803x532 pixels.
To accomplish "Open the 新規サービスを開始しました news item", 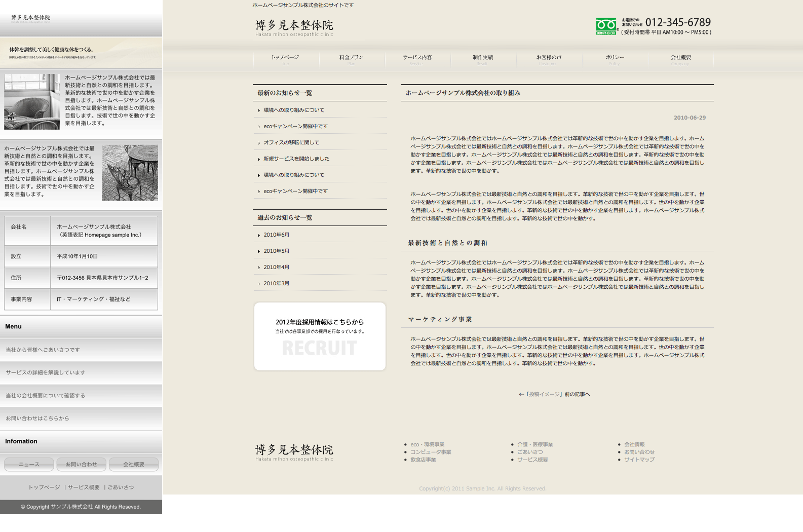I will 296,159.
